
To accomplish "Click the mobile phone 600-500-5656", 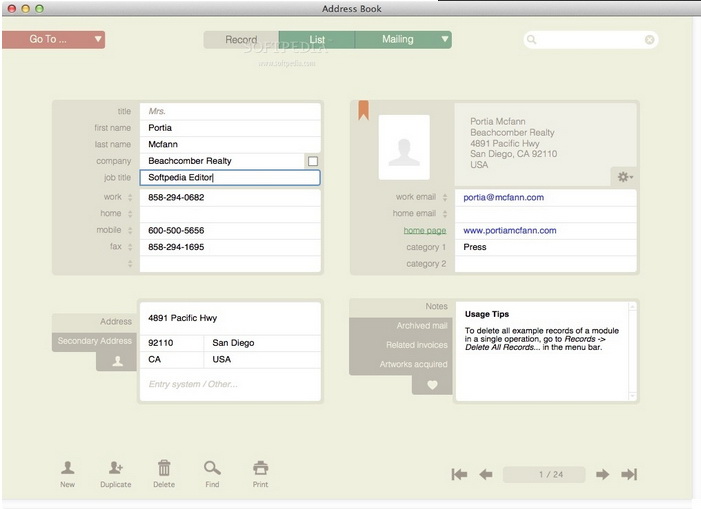I will [x=230, y=231].
